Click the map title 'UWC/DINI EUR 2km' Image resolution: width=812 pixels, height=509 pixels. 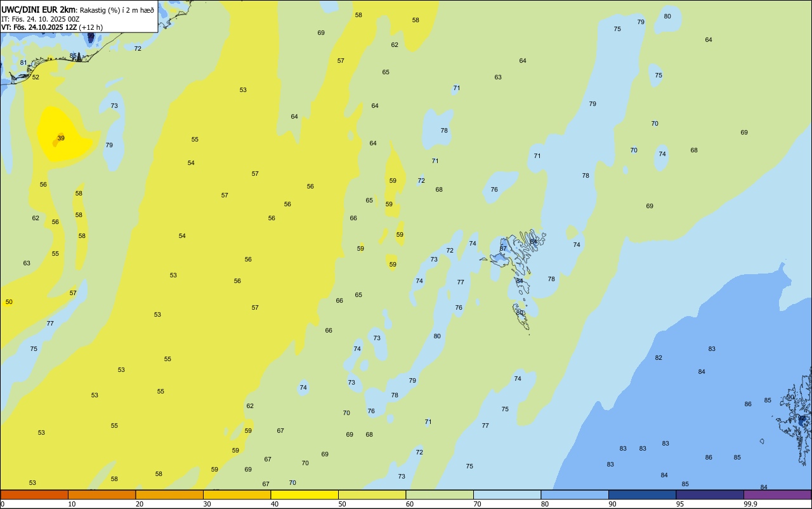click(38, 10)
